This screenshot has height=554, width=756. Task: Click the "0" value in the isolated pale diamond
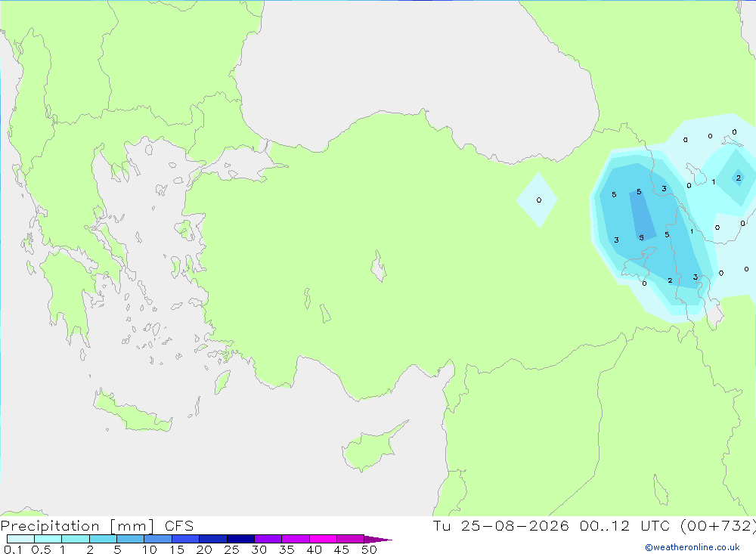[539, 200]
